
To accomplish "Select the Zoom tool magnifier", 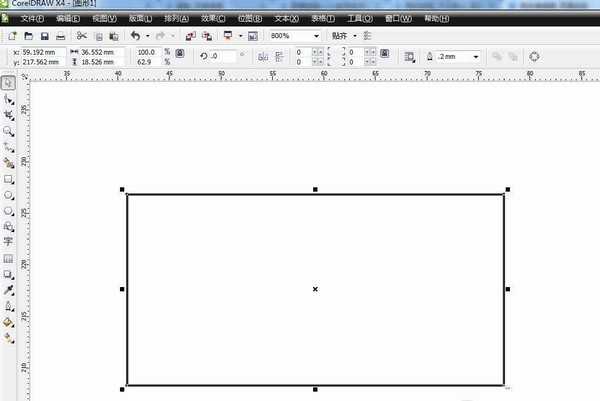I will 8,132.
